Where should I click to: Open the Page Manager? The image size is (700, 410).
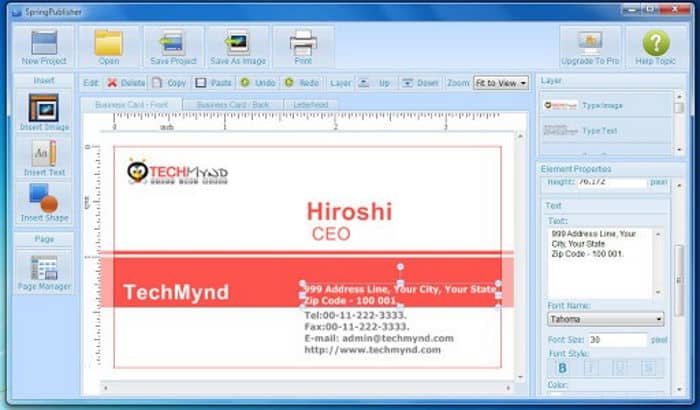click(x=44, y=272)
